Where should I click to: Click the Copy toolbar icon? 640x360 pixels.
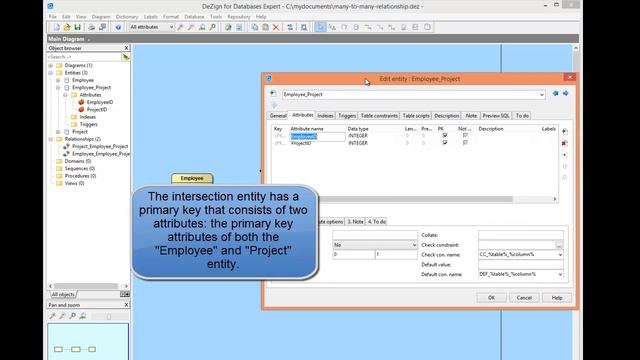[255, 27]
